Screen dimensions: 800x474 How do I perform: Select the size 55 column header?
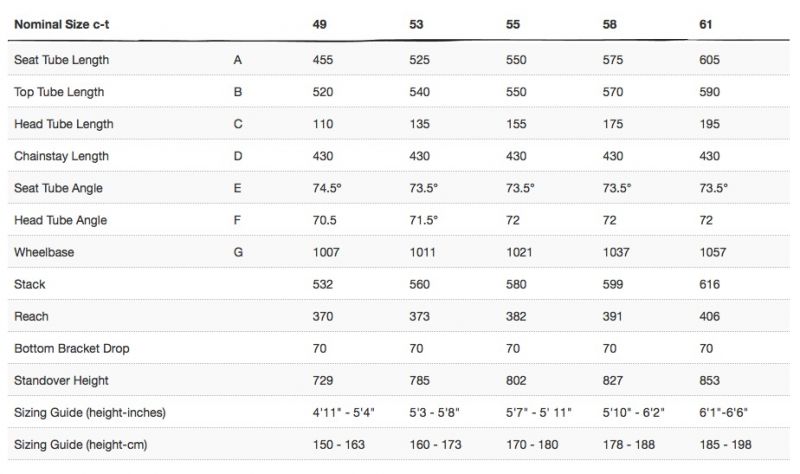[513, 24]
